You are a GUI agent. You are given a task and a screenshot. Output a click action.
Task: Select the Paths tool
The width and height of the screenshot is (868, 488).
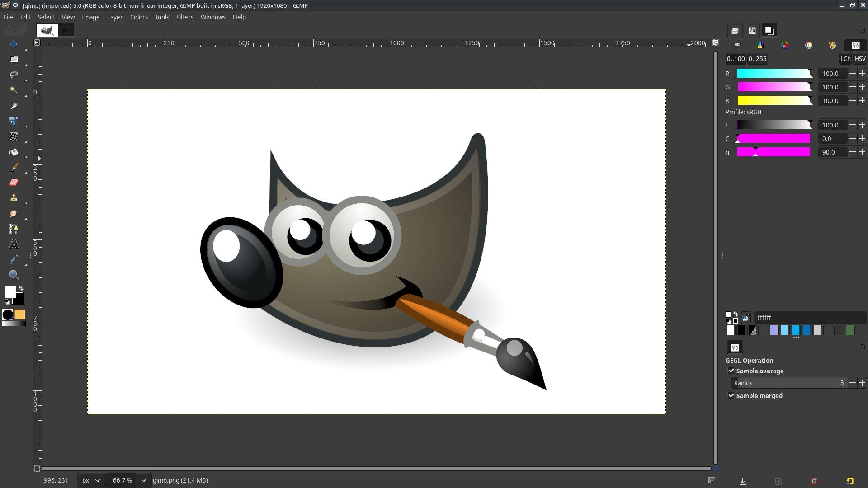tap(14, 229)
